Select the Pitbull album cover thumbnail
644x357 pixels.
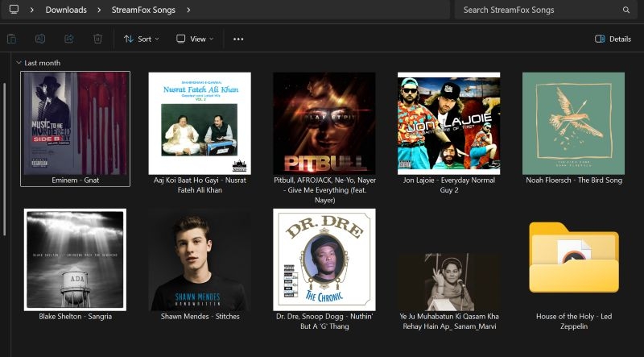pos(324,123)
